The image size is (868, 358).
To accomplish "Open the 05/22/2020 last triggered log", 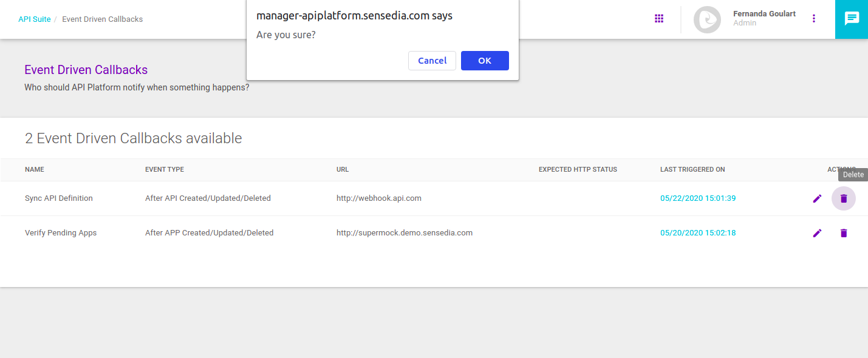I will [698, 198].
